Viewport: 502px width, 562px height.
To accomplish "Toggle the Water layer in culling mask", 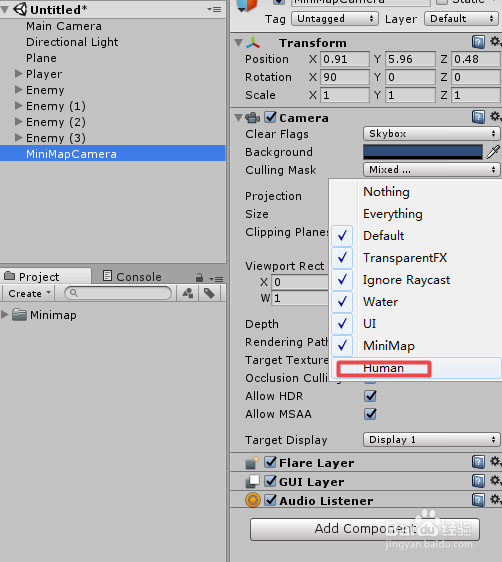I will tap(416, 302).
